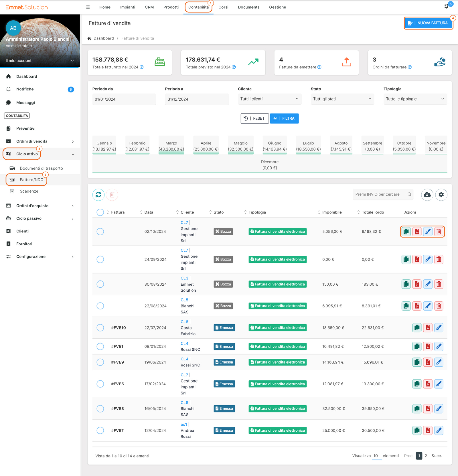
Task: Open PDF for invoice #FVE10
Action: pos(428,328)
